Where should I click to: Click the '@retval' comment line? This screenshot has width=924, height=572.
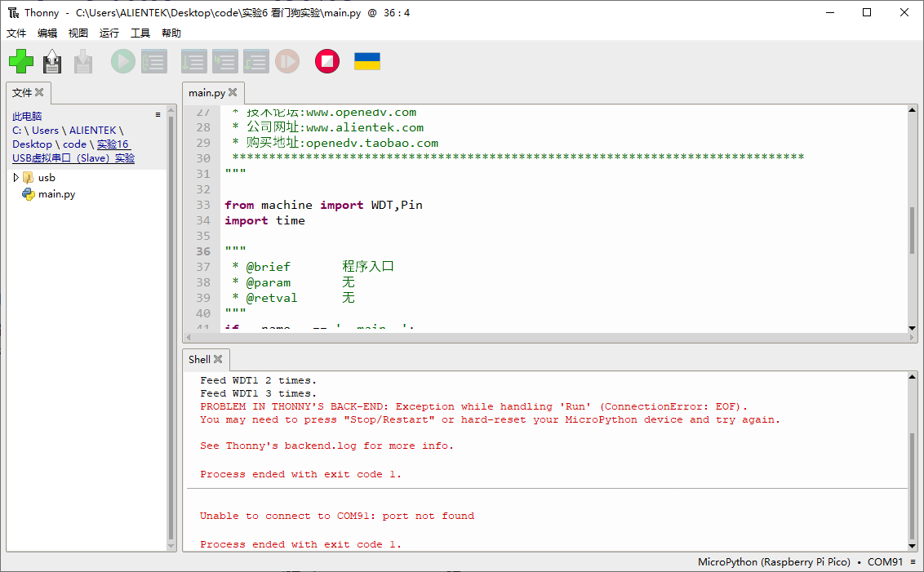click(x=293, y=298)
